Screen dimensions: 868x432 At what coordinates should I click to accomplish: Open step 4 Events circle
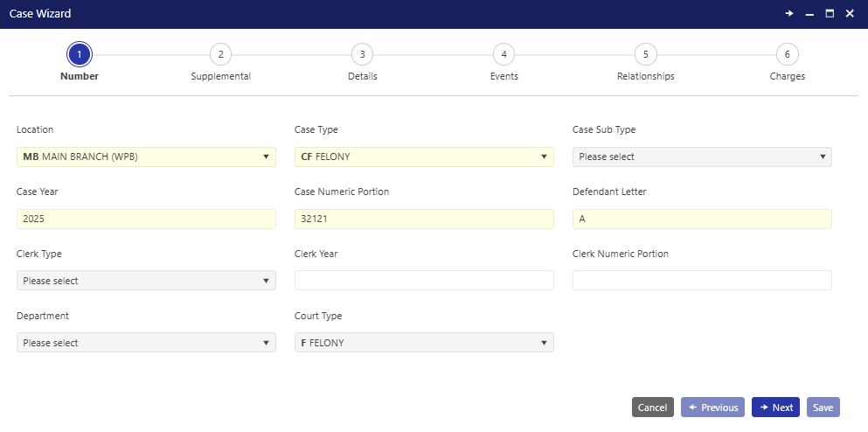(503, 54)
